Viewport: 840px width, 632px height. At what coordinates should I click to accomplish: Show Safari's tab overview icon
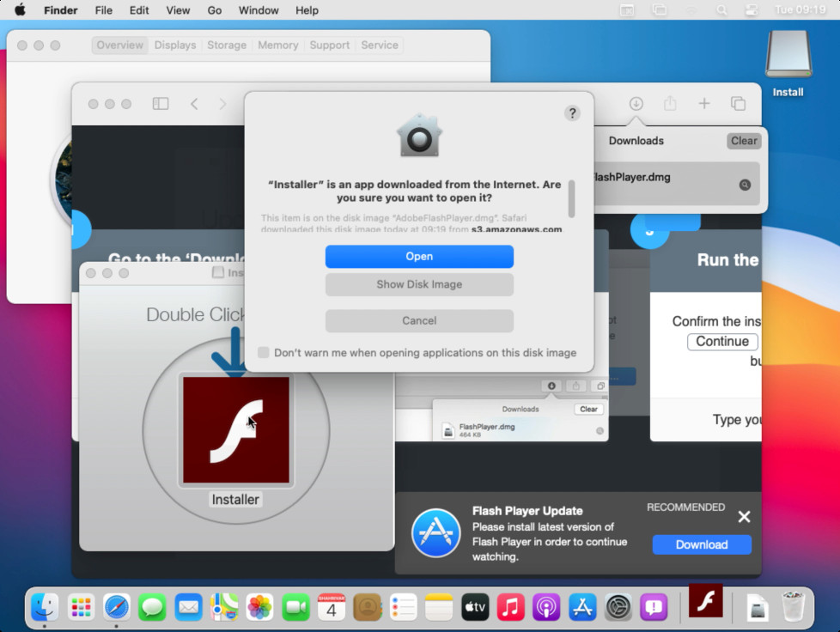pyautogui.click(x=739, y=103)
